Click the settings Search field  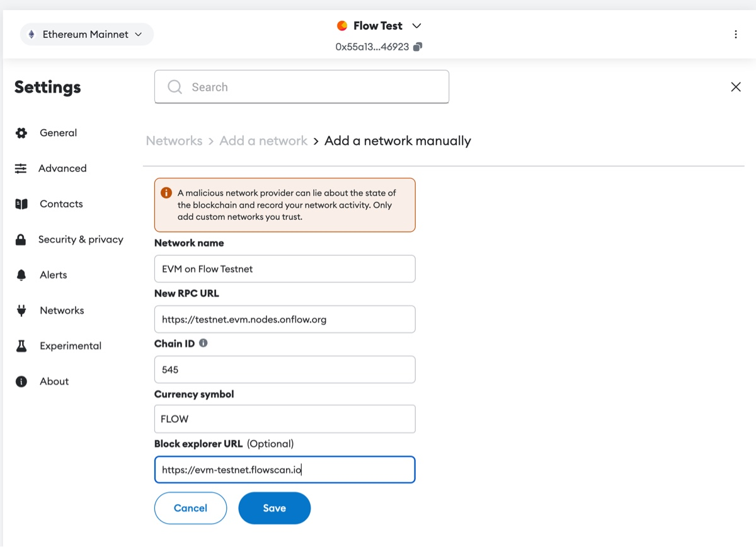coord(301,87)
